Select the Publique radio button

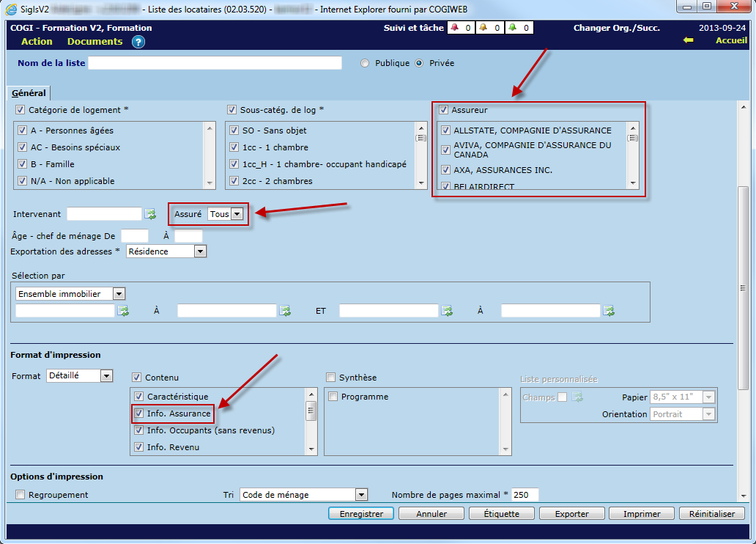[365, 63]
